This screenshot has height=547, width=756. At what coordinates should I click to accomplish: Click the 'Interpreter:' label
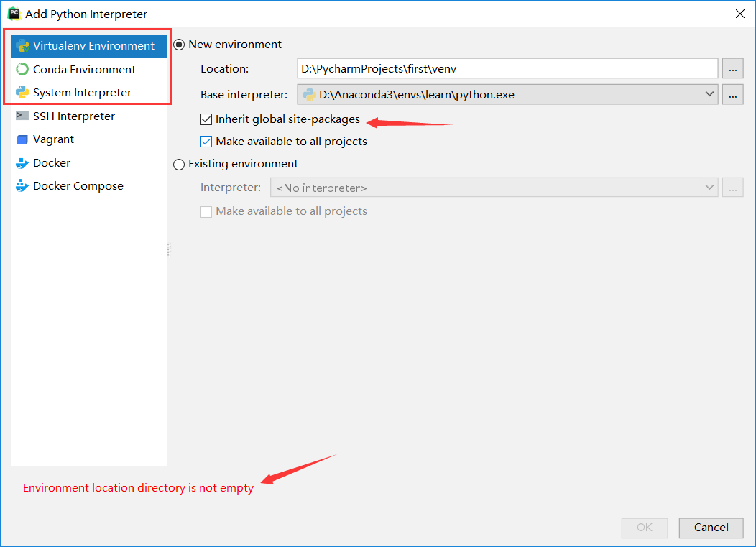[x=231, y=187]
